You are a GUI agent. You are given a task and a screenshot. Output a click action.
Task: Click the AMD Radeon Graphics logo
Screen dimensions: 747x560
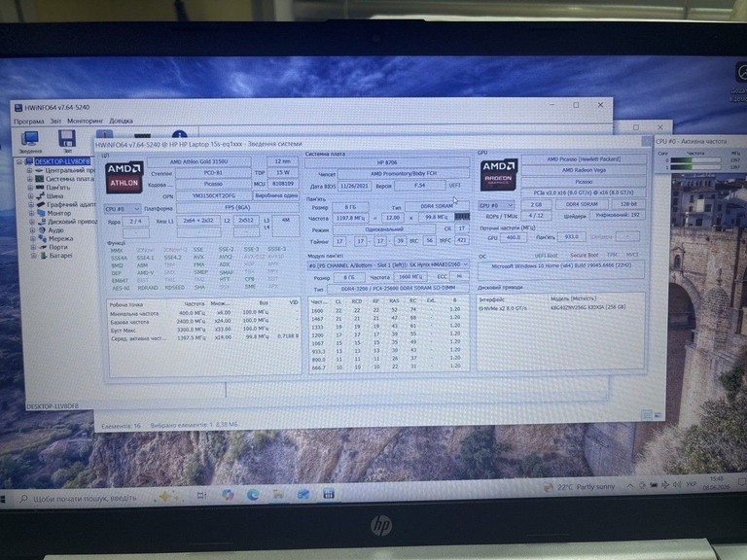coord(499,175)
